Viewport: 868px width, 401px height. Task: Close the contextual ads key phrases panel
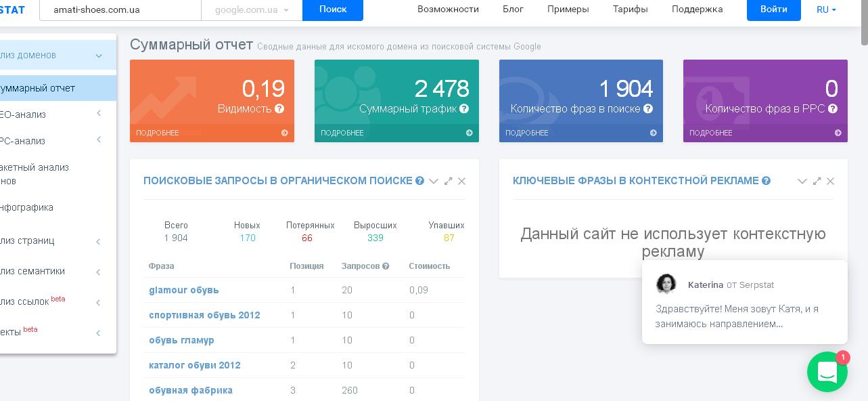830,181
